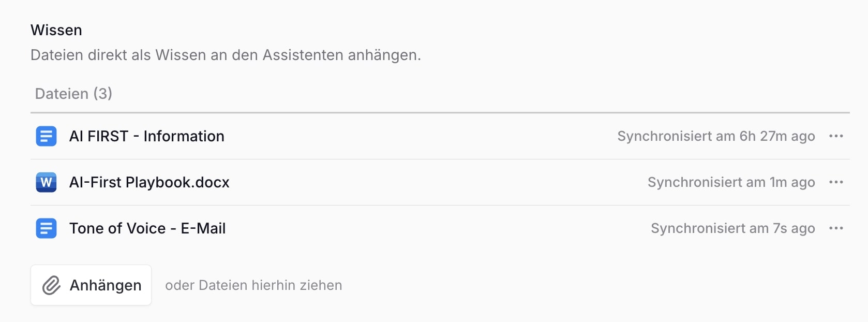Open the AI-First Playbook.docx file
This screenshot has width=868, height=322.
(x=149, y=182)
